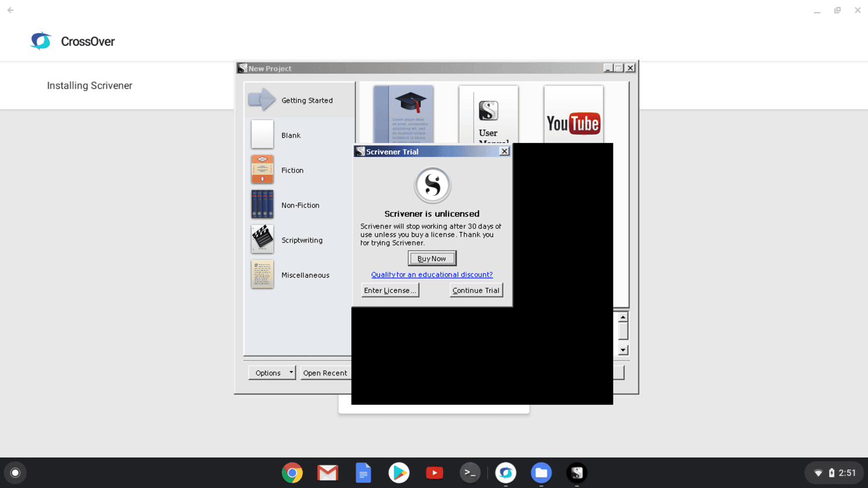
Task: Minimize the New Project window
Action: point(608,68)
